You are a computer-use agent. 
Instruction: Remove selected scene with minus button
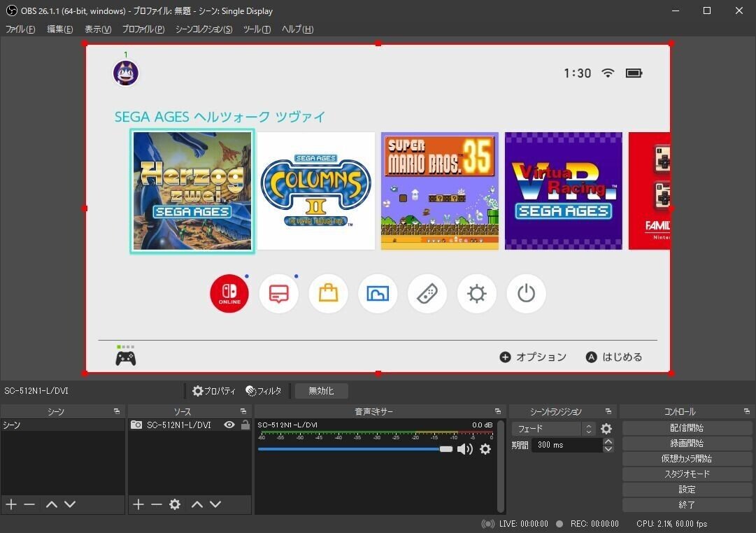[x=29, y=504]
